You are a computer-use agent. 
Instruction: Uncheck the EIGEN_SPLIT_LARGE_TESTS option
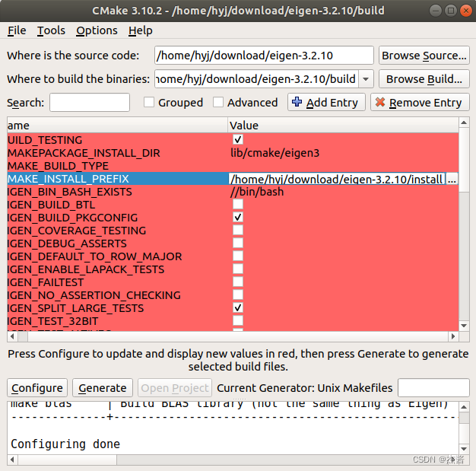pyautogui.click(x=238, y=308)
